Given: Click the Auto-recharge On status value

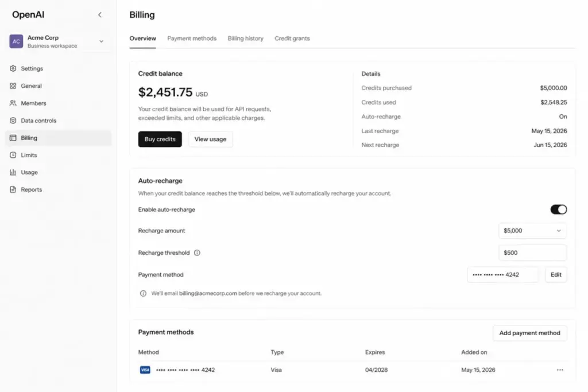Looking at the screenshot, I should 563,117.
